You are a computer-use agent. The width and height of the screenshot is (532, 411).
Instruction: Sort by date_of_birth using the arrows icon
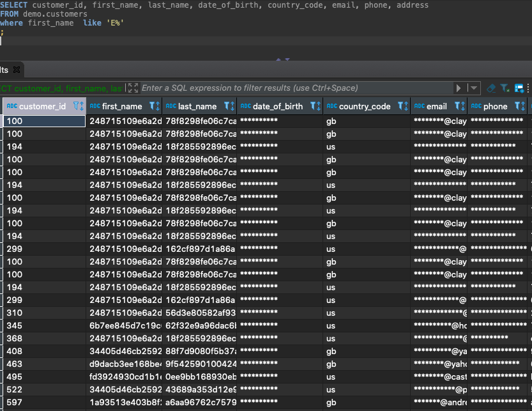pos(319,106)
